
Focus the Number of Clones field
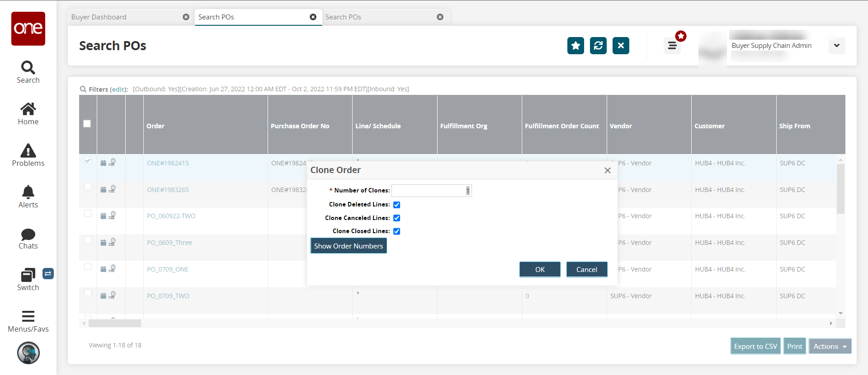pyautogui.click(x=431, y=191)
